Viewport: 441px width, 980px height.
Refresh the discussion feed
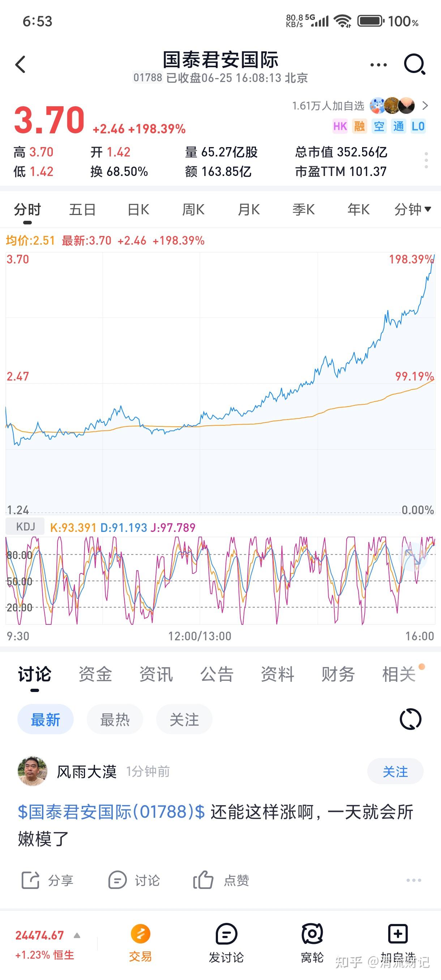(410, 719)
